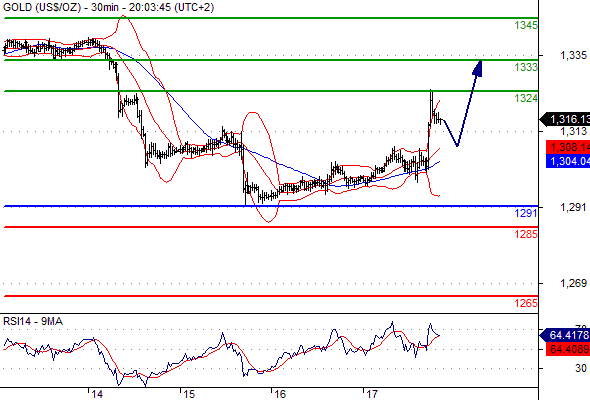This screenshot has width=590, height=400.
Task: Click date 16 on the time axis
Action: (x=280, y=394)
